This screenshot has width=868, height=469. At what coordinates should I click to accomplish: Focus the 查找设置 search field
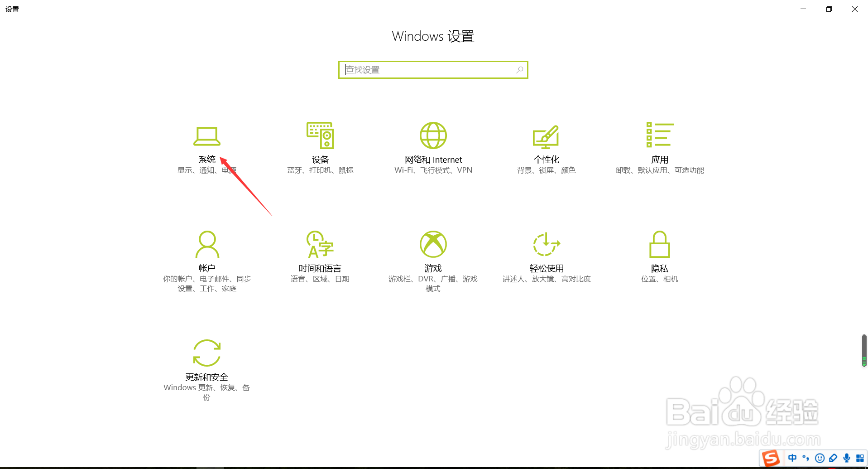point(433,70)
